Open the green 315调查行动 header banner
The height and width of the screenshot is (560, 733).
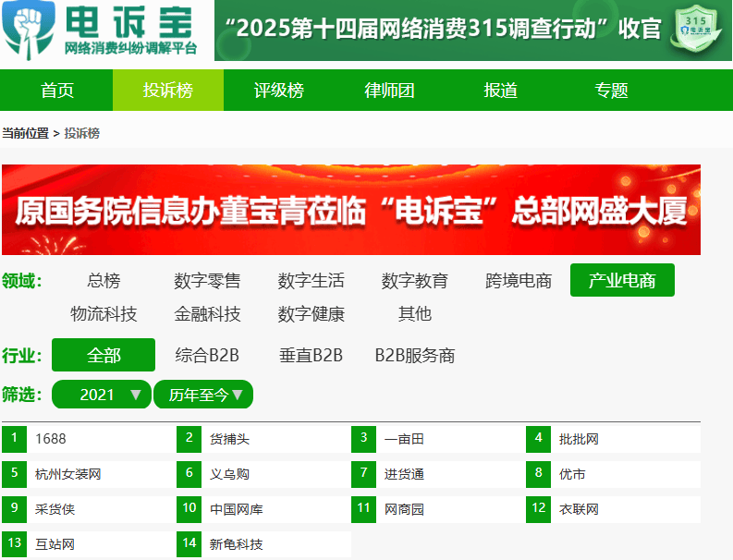[448, 30]
